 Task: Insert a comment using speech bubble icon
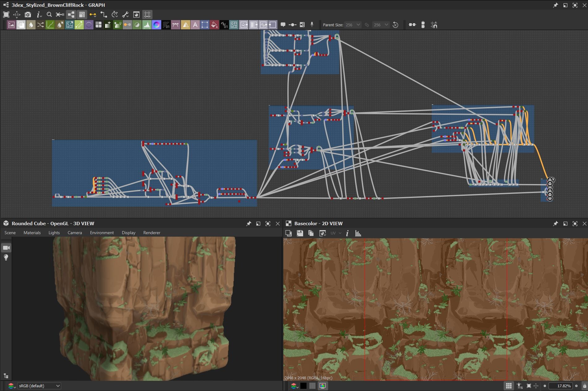(x=283, y=25)
